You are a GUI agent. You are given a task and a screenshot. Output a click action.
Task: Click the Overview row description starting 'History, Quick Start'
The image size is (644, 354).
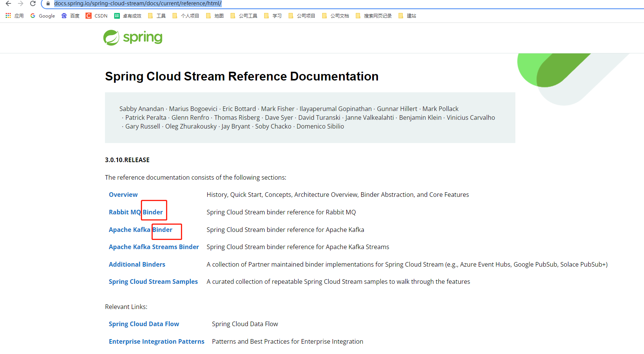coord(337,195)
